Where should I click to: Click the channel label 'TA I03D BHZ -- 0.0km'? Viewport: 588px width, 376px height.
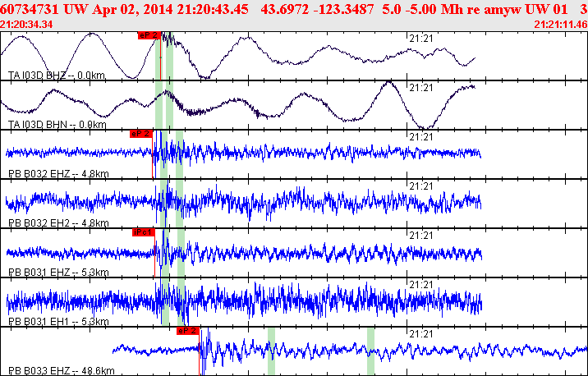tap(57, 76)
